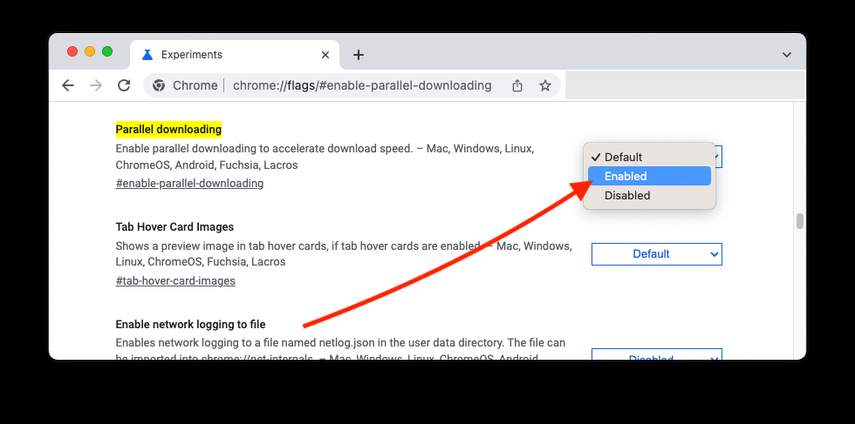Click the red close window button
Viewport: 855px width, 424px height.
pos(73,52)
